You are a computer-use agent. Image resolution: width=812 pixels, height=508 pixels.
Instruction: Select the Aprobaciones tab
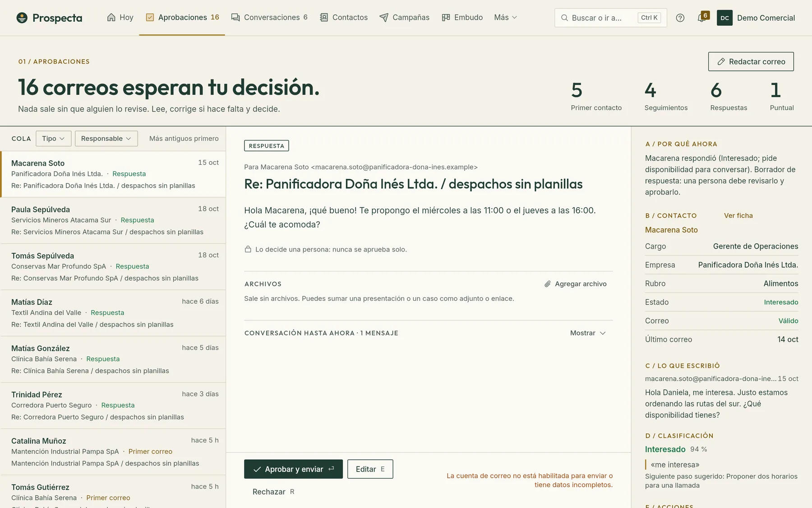click(x=182, y=17)
